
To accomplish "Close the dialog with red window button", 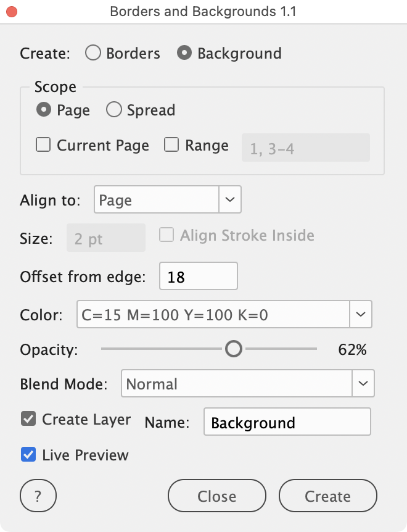I will click(x=12, y=12).
